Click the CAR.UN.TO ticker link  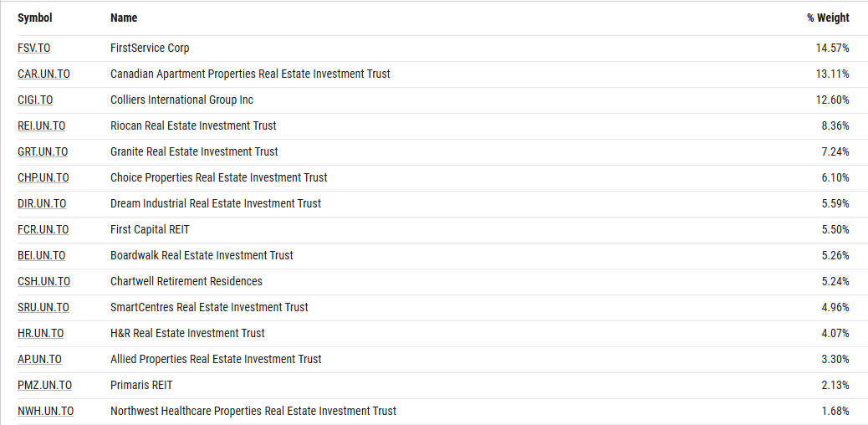pyautogui.click(x=43, y=74)
